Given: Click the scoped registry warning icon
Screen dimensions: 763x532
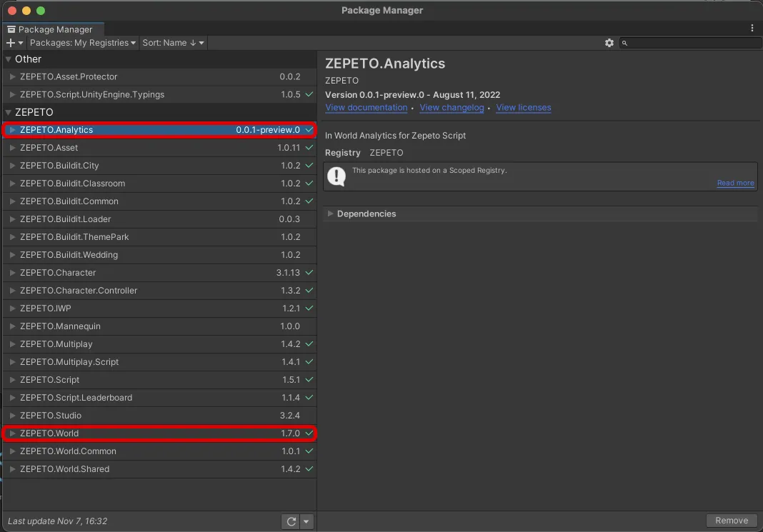Looking at the screenshot, I should point(336,176).
